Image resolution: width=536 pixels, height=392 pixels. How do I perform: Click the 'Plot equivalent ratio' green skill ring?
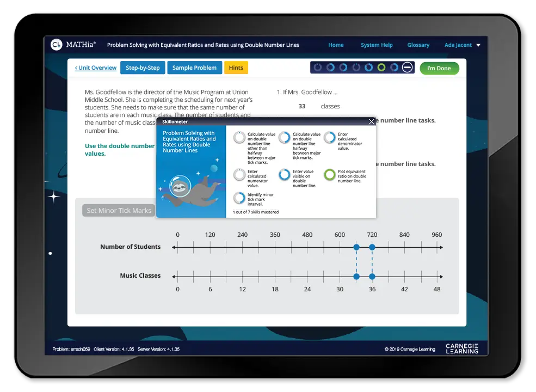(x=329, y=175)
